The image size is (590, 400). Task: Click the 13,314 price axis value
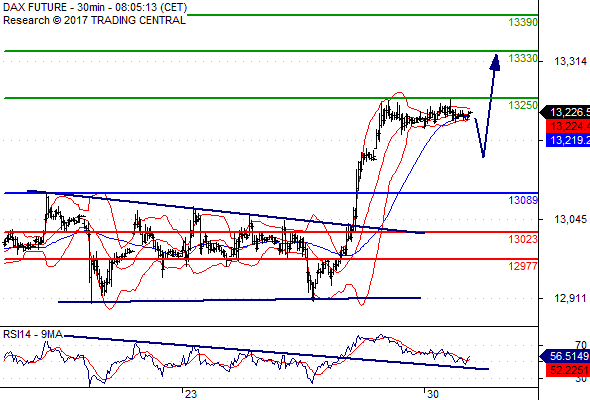570,61
